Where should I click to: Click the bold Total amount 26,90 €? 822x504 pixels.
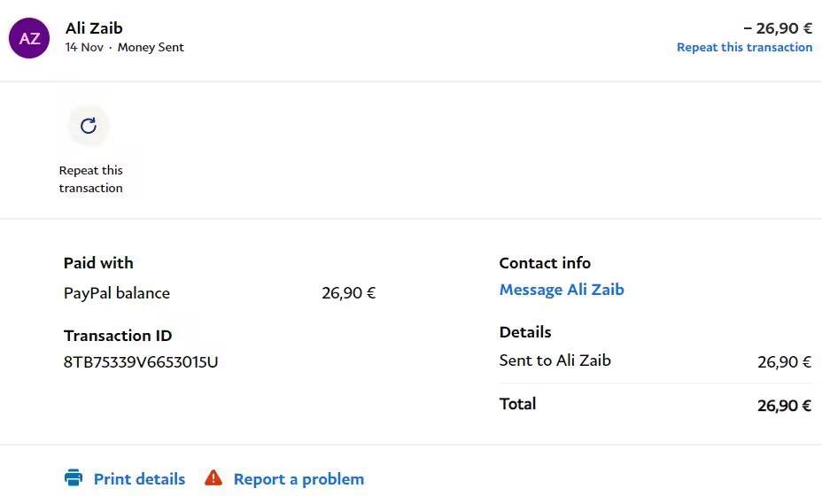click(784, 406)
